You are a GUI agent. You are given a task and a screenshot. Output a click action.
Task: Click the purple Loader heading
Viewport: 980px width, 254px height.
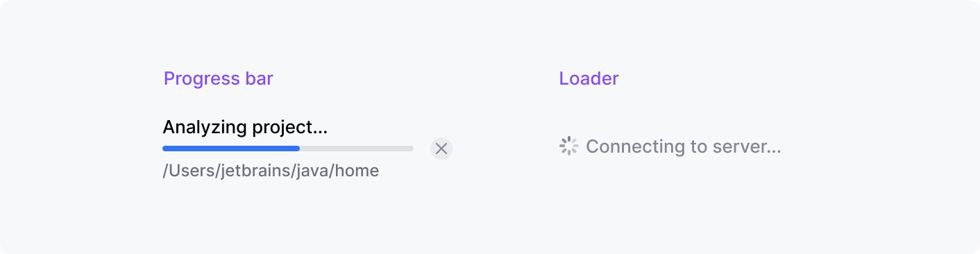(x=589, y=78)
